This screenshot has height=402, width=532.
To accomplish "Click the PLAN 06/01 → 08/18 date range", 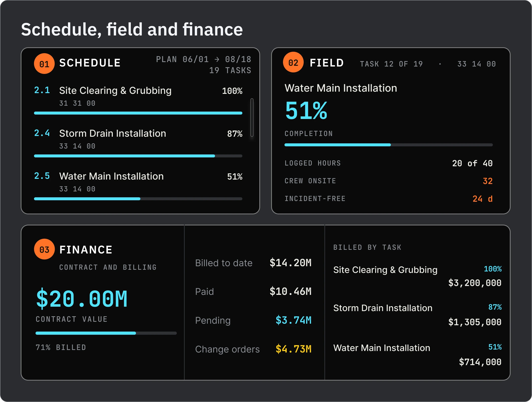I will click(203, 59).
